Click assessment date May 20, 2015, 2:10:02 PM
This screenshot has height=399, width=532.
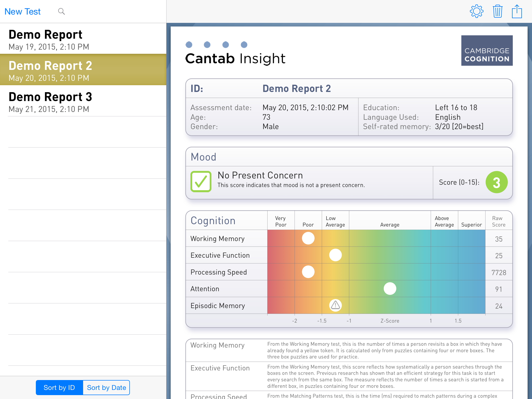(x=305, y=108)
